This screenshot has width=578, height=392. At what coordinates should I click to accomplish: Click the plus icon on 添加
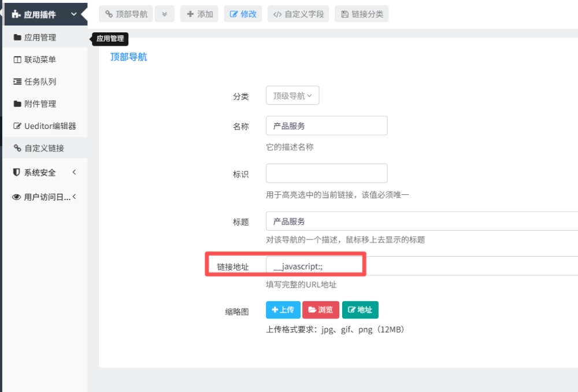point(190,14)
